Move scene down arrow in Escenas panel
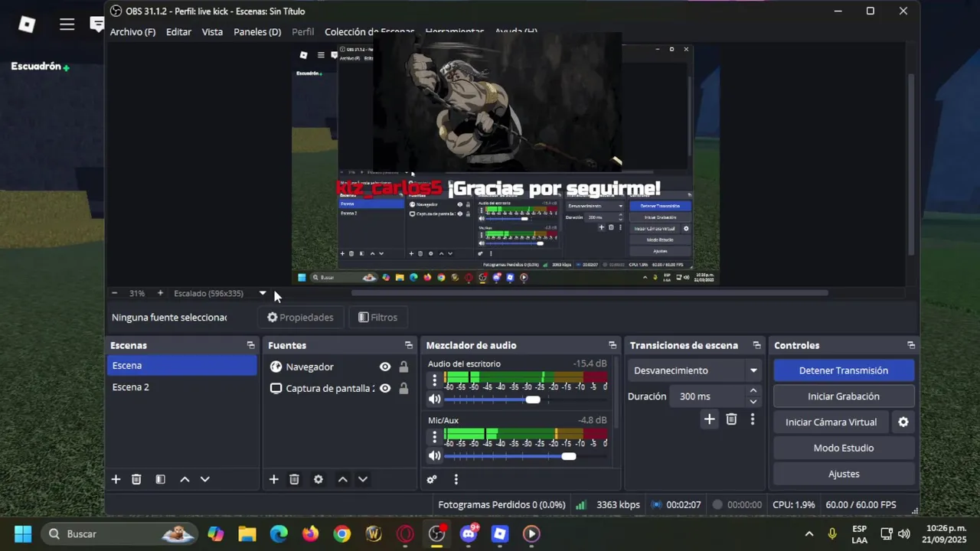Image resolution: width=980 pixels, height=551 pixels. [x=204, y=479]
